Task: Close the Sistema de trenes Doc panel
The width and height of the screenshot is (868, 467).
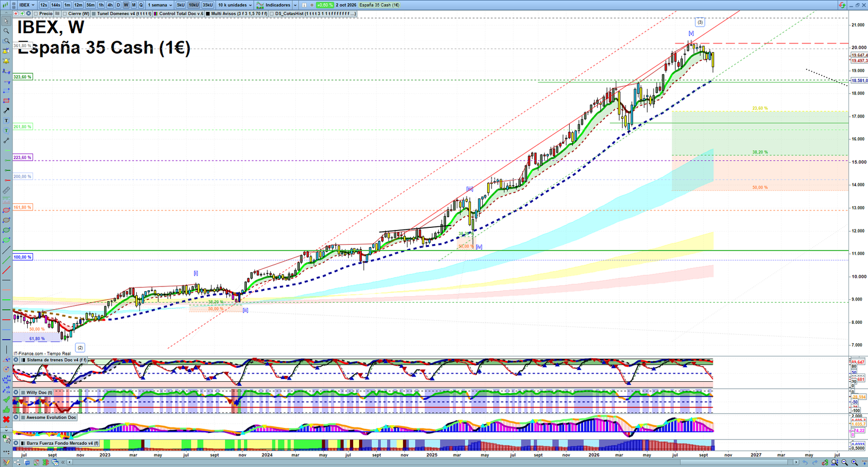Action: tap(16, 360)
